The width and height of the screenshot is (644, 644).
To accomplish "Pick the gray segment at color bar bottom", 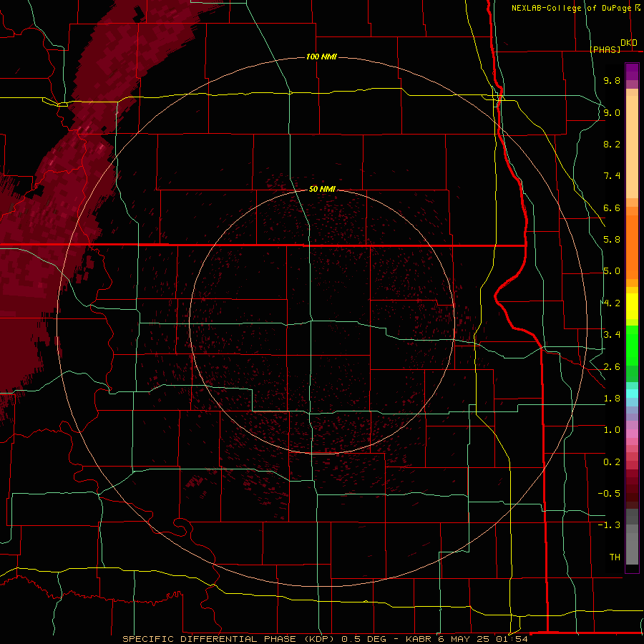I will click(632, 548).
